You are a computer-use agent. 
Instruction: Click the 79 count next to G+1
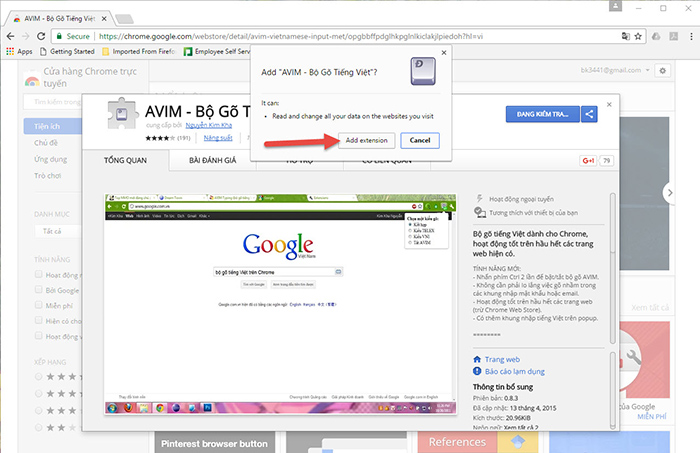click(606, 161)
